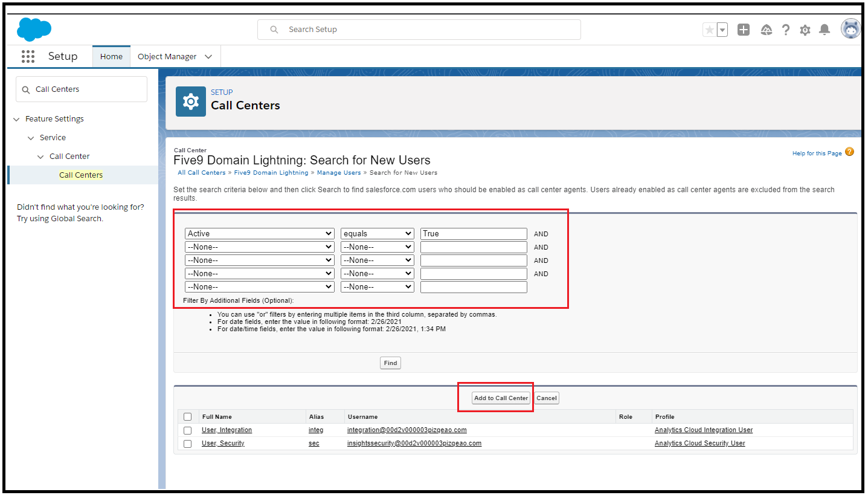Open the second row field dropdown
Viewport: 868px width, 498px height.
[x=260, y=247]
